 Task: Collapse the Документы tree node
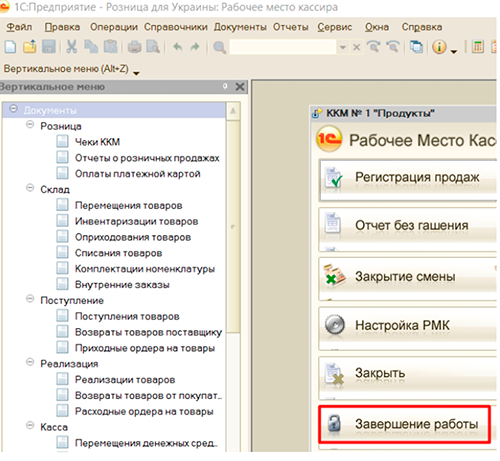[13, 109]
